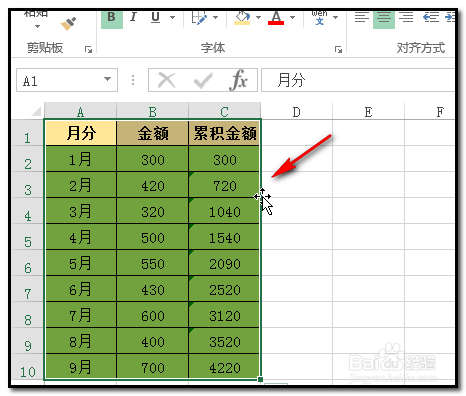Image resolution: width=466 pixels, height=396 pixels.
Task: Align text left
Action: (362, 17)
